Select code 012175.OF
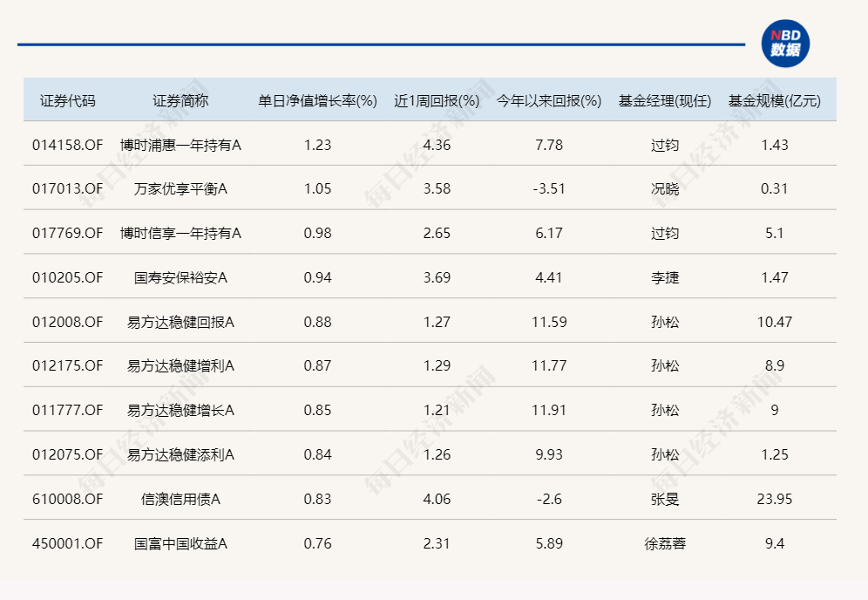Viewport: 868px width, 600px height. click(67, 365)
